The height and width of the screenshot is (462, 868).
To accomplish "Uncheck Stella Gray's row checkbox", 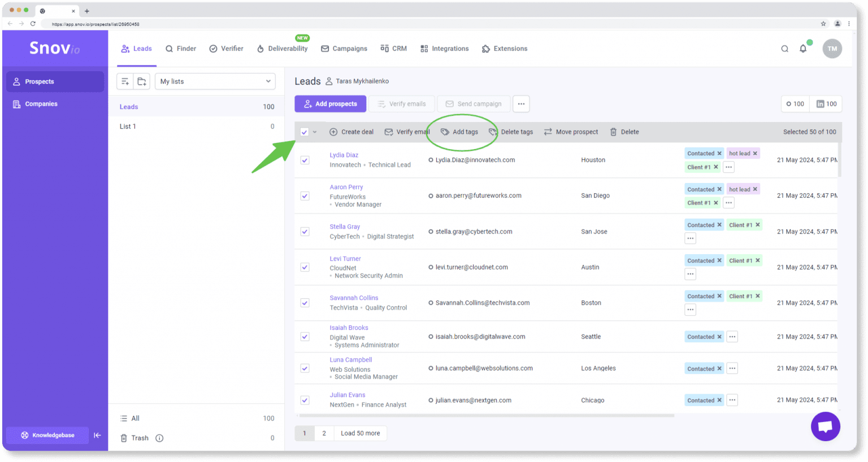I will click(x=305, y=232).
